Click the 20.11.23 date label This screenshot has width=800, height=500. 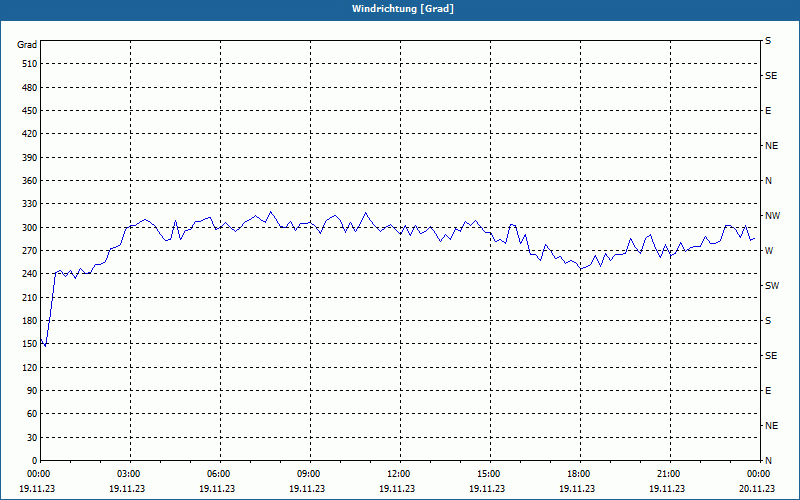(757, 489)
